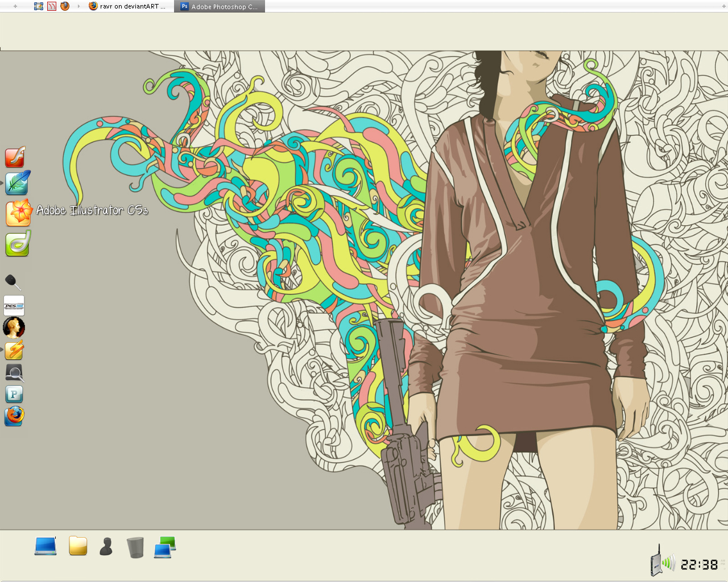Image resolution: width=728 pixels, height=582 pixels.
Task: Launch Adobe Flash from the dock
Action: click(x=15, y=157)
